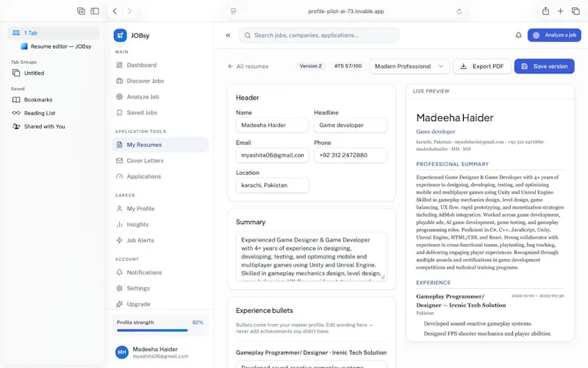This screenshot has width=588, height=368.
Task: Collapse the sidebar with double chevron
Action: (x=228, y=35)
